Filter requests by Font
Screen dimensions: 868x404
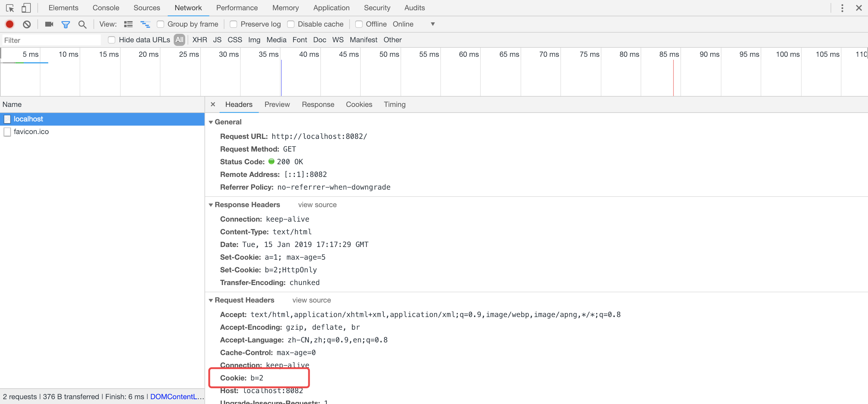[x=300, y=40]
